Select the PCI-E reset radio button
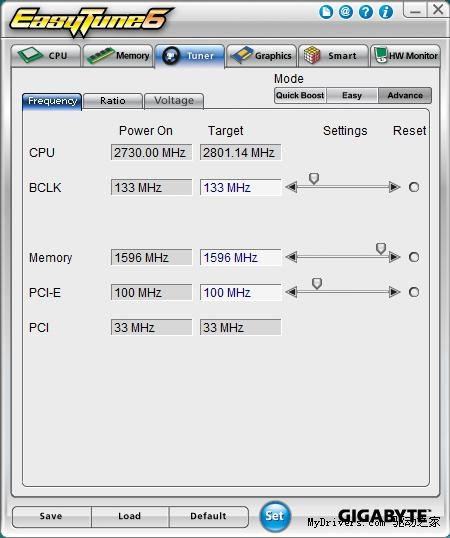 (414, 292)
